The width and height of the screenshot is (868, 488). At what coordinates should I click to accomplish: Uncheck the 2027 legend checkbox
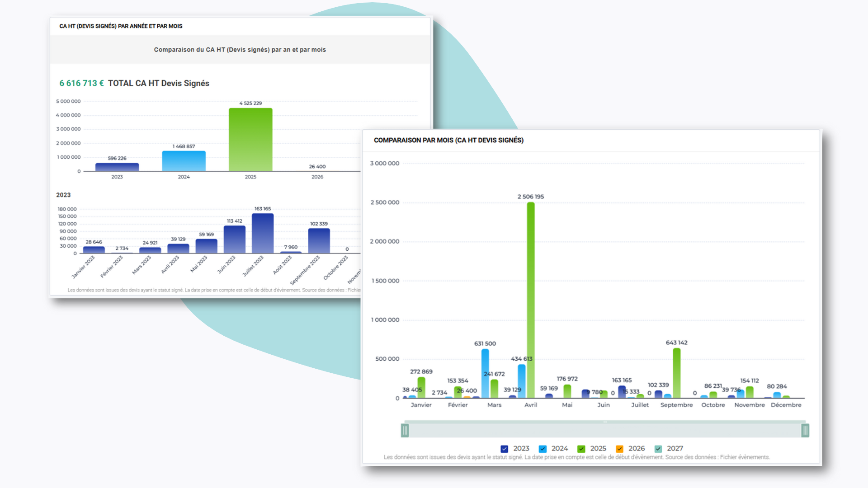pos(658,449)
